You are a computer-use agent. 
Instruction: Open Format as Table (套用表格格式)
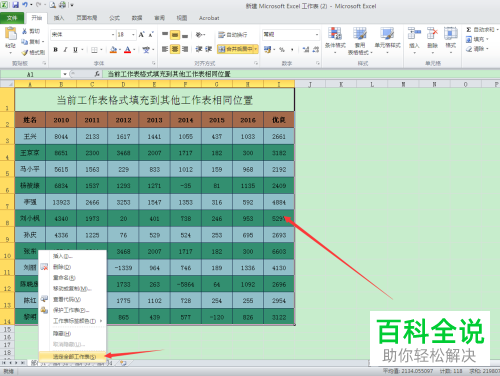pyautogui.click(x=360, y=41)
